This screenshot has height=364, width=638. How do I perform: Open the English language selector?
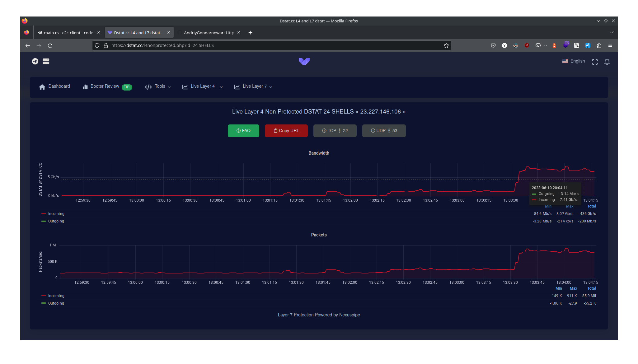(x=574, y=61)
